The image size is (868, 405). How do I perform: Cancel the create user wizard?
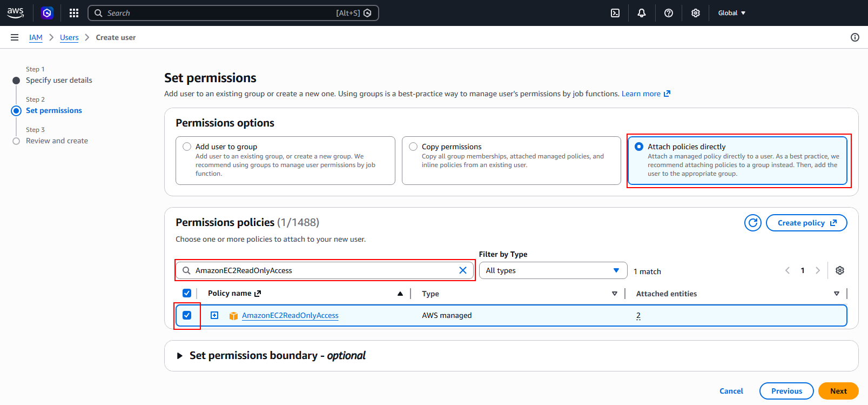coord(731,391)
